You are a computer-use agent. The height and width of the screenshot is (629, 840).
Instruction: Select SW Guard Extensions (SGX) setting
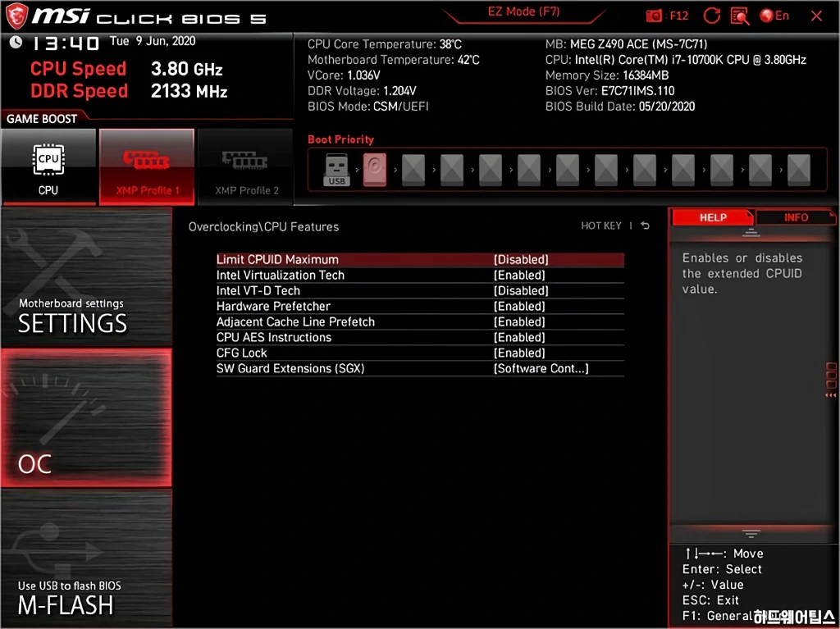pos(420,368)
